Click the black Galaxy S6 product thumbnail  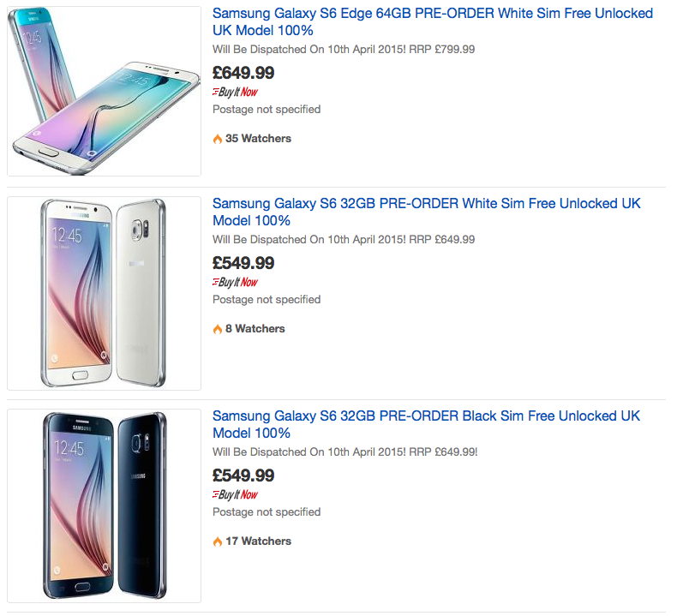(x=104, y=505)
